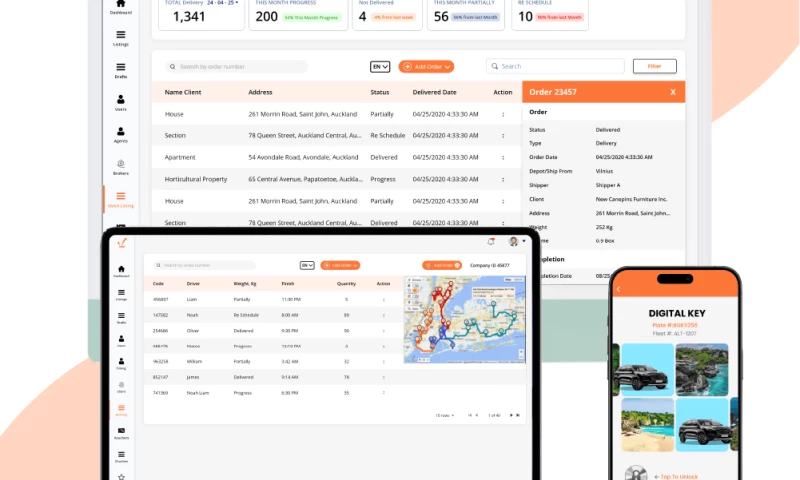Expand the desktop Add Order dropdown button

coord(427,66)
